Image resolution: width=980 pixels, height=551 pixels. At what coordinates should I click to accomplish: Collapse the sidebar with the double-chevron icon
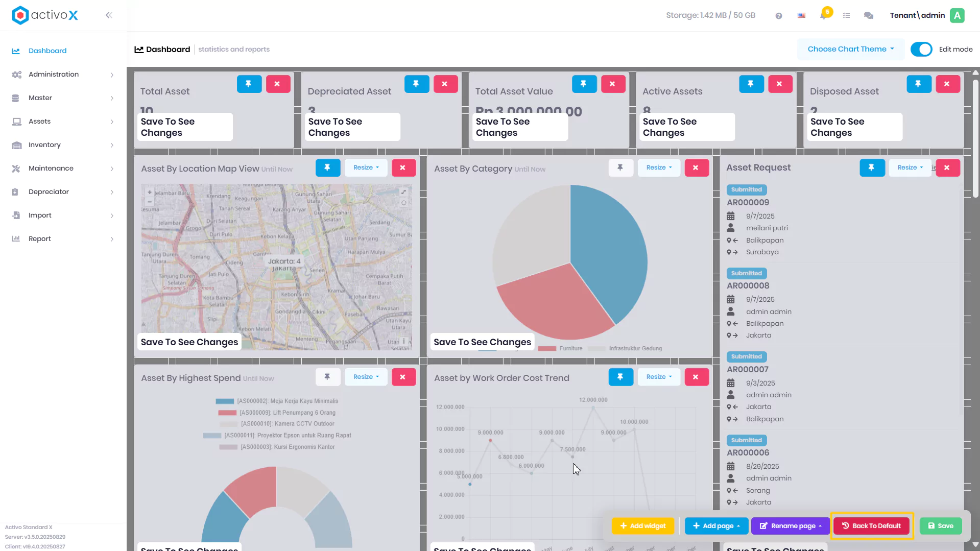pos(109,15)
